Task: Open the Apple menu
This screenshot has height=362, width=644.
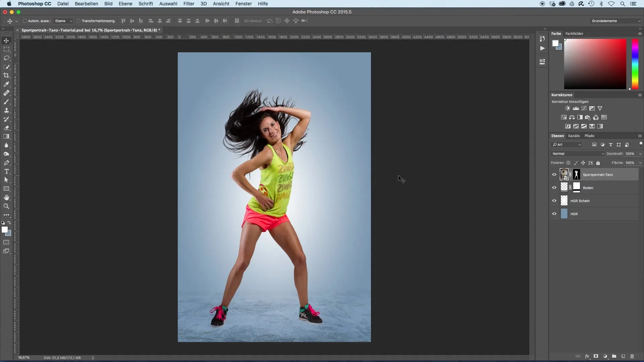Action: pos(9,4)
